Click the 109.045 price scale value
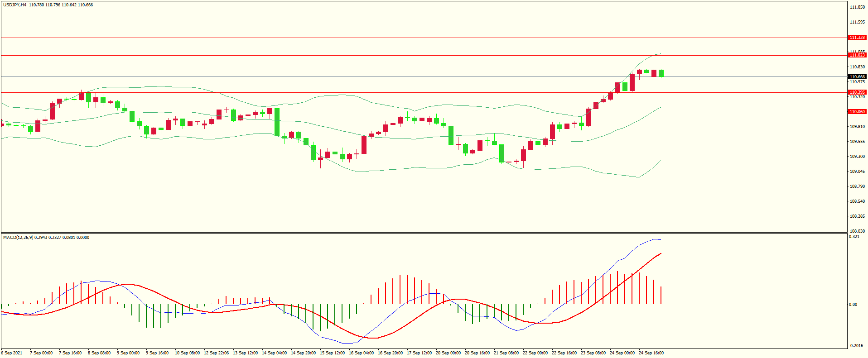The height and width of the screenshot is (358, 868). (857, 172)
